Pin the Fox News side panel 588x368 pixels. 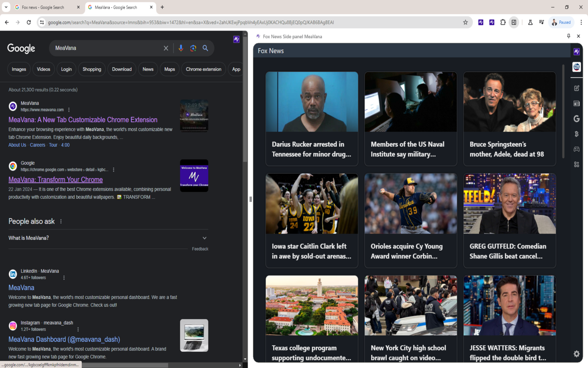(568, 36)
